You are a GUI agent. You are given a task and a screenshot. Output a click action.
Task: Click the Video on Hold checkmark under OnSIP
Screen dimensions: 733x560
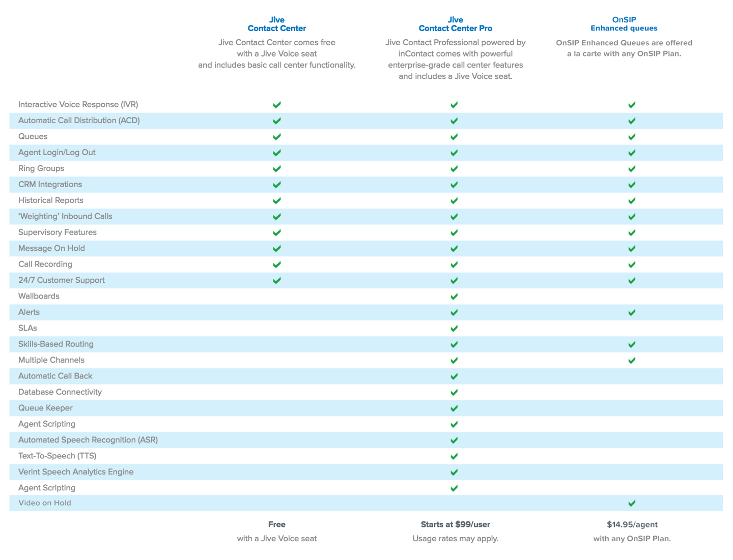(632, 503)
